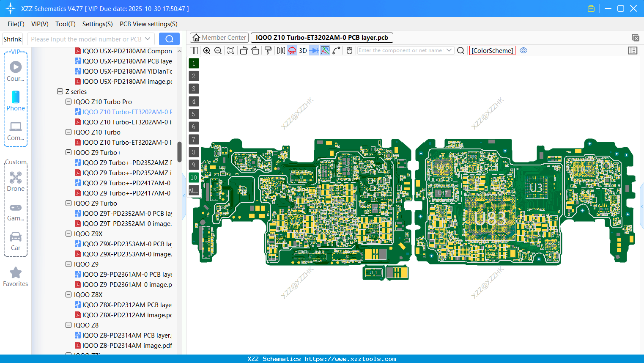The height and width of the screenshot is (363, 644).
Task: Select the zoom in magnifier tool
Action: click(207, 50)
